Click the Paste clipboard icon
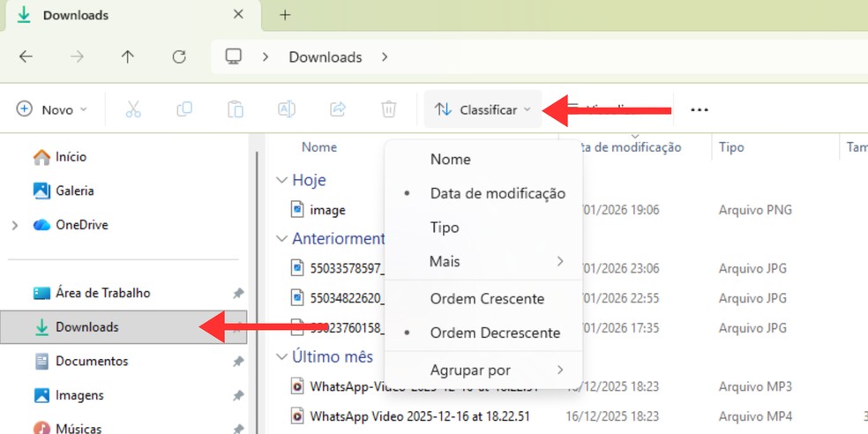 click(x=236, y=109)
